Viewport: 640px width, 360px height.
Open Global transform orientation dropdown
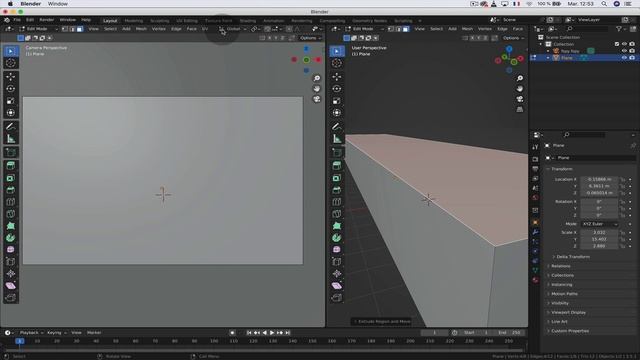pyautogui.click(x=233, y=29)
